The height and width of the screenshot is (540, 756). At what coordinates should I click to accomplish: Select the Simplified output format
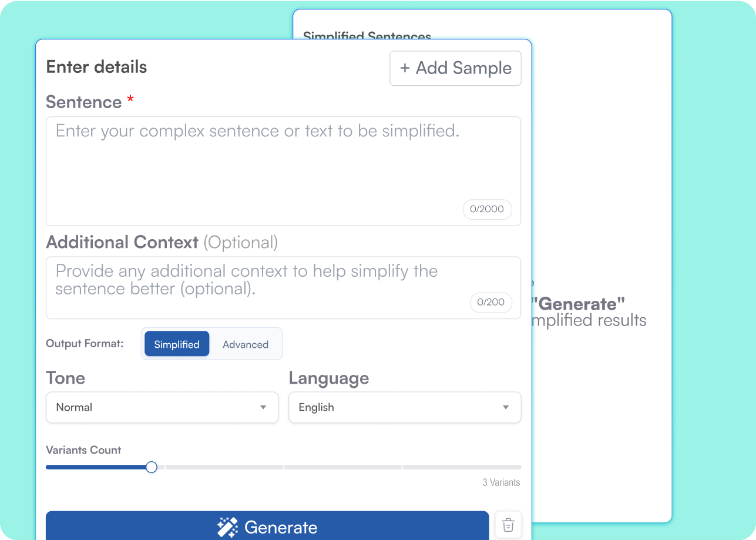coord(176,344)
